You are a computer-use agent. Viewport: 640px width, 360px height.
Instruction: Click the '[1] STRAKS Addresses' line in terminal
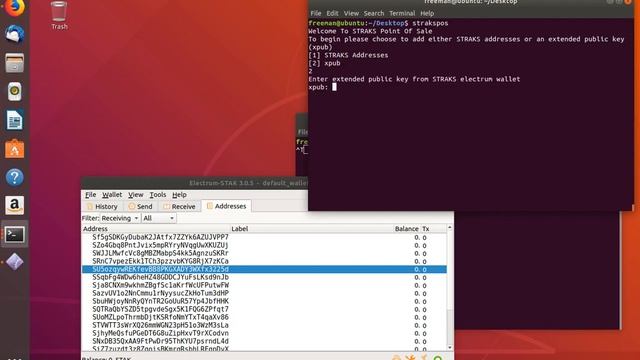(x=348, y=55)
